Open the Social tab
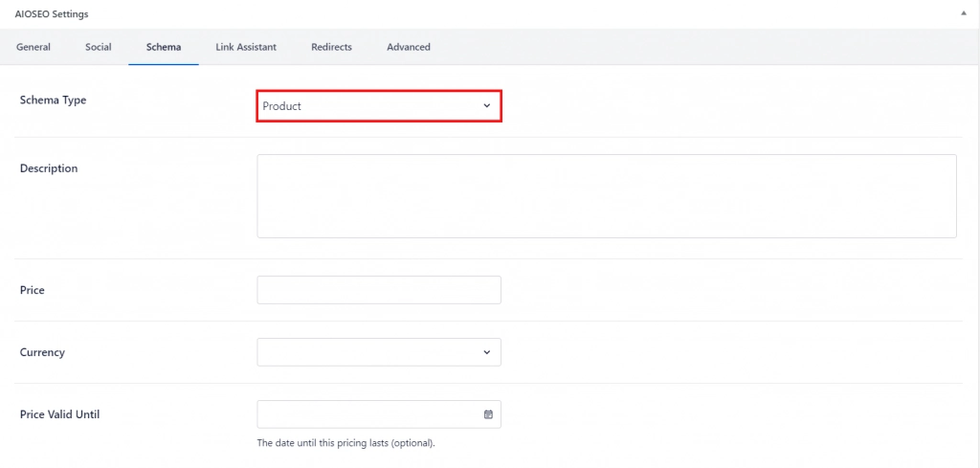This screenshot has height=468, width=980. (99, 47)
